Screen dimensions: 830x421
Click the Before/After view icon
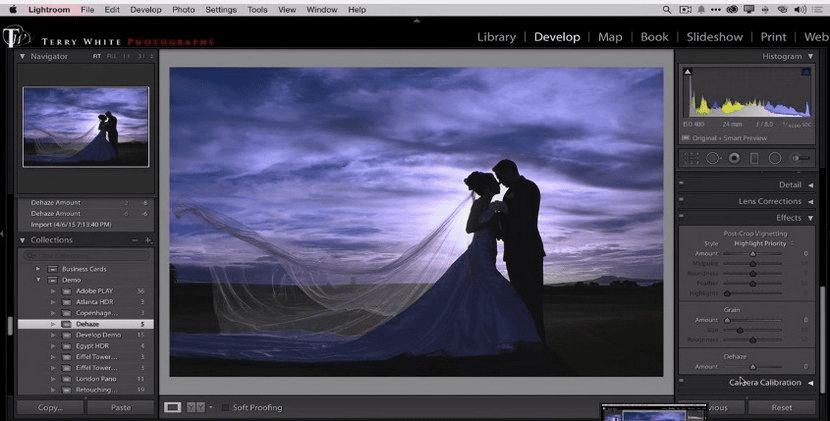[x=195, y=407]
